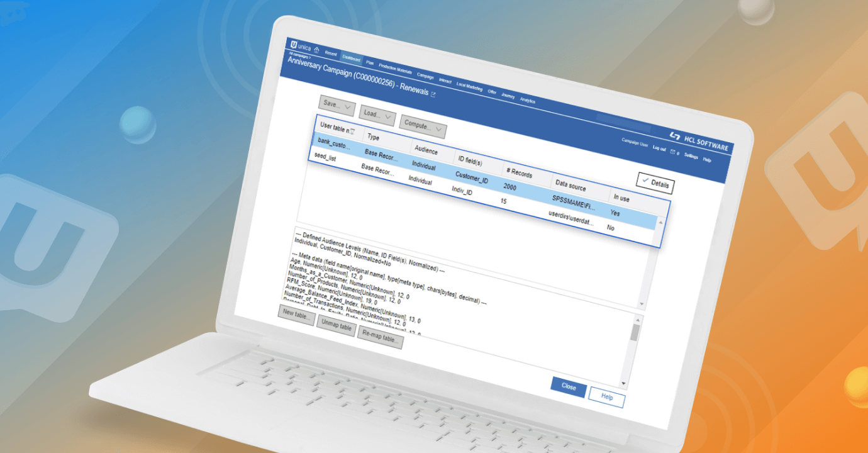Viewport: 868px width, 453px height.
Task: Toggle the Details checkbox button
Action: pyautogui.click(x=655, y=184)
